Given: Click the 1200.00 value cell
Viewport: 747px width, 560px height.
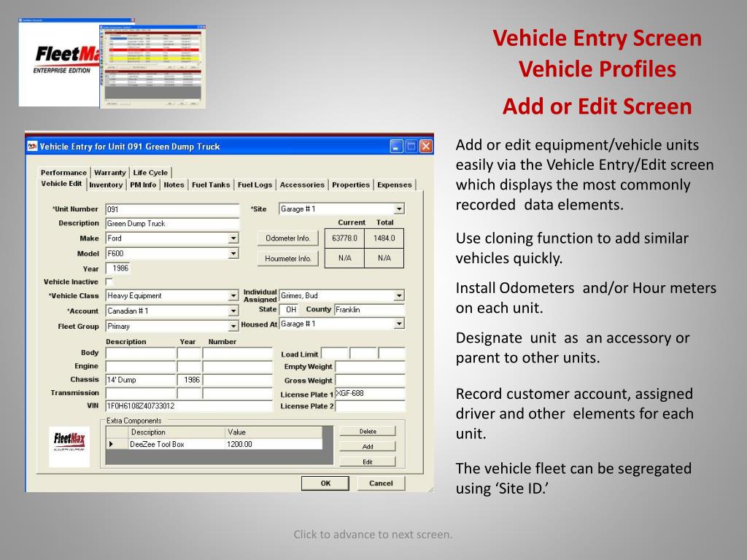Looking at the screenshot, I should (x=274, y=444).
